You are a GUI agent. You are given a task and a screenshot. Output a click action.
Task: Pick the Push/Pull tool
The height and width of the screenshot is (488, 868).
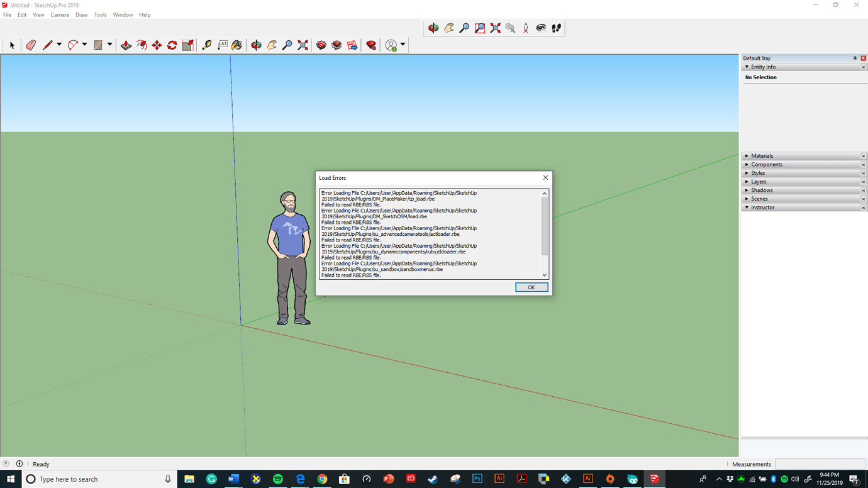[x=125, y=45]
